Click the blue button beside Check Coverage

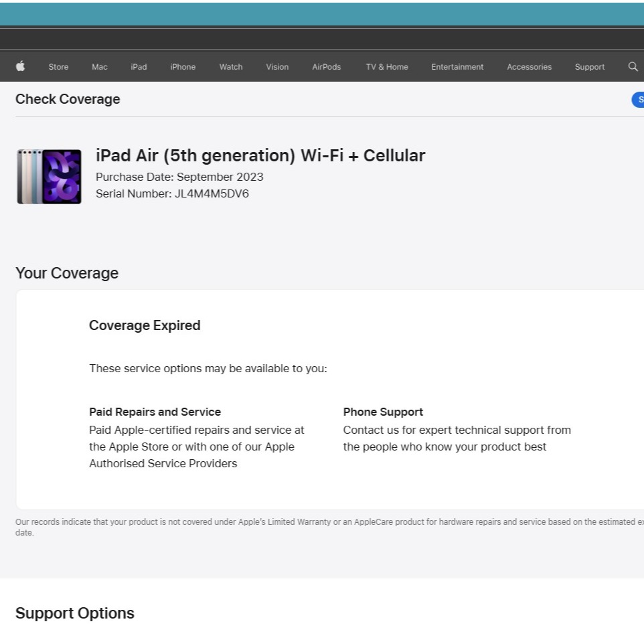(x=638, y=100)
